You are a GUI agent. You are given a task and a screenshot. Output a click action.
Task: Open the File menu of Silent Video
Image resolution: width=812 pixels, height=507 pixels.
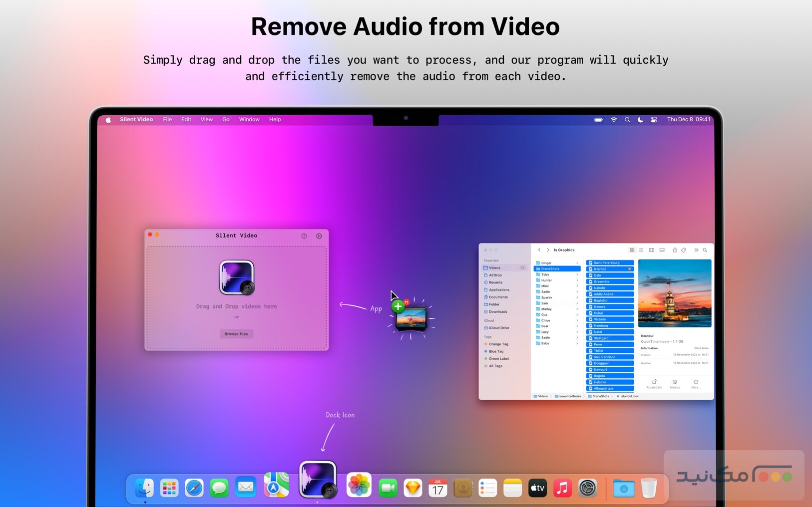pyautogui.click(x=167, y=119)
